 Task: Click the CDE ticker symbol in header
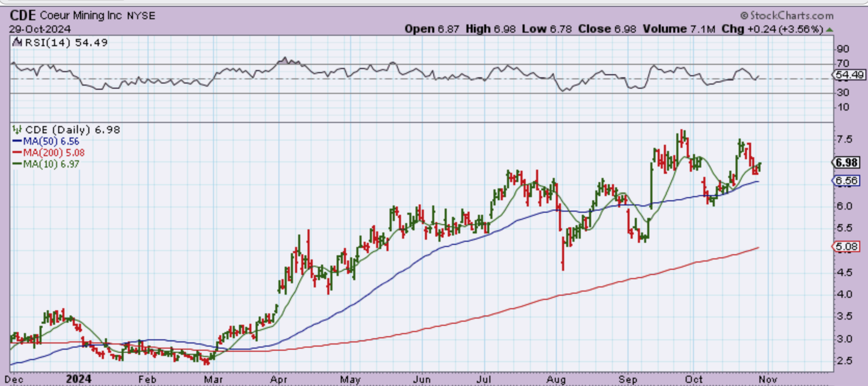(x=22, y=16)
